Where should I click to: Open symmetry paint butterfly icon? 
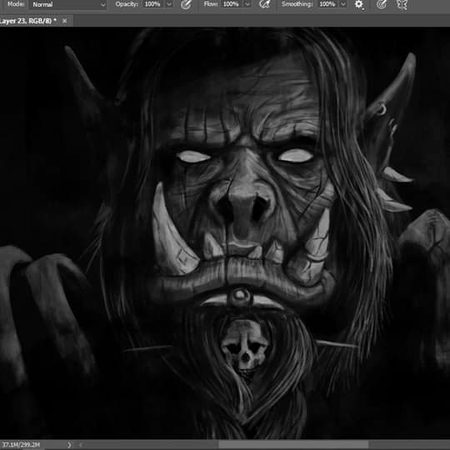click(402, 5)
